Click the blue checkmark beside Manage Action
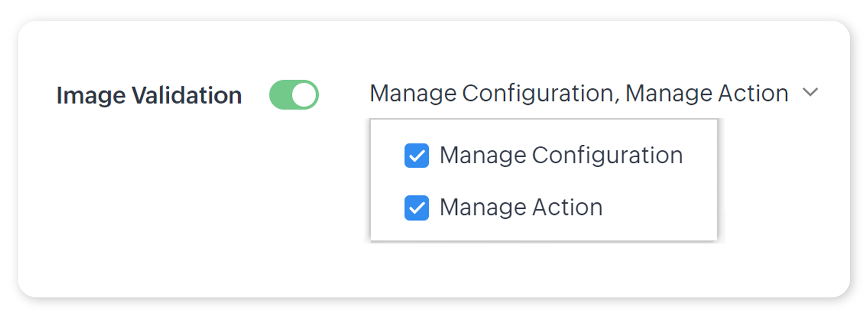 [x=416, y=208]
